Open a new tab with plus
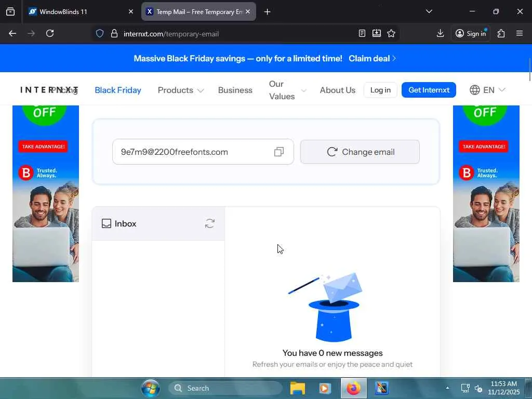This screenshot has width=532, height=399. point(268,12)
